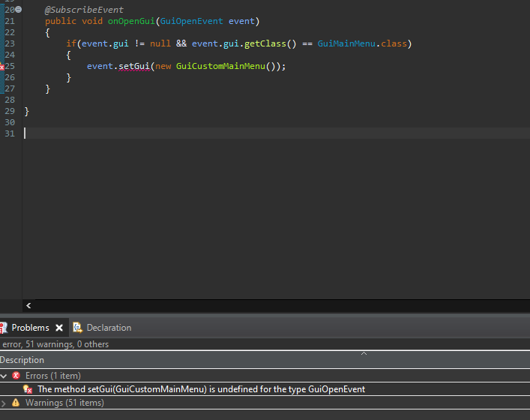530x420 pixels.
Task: Close the Problems tab
Action: tap(59, 328)
